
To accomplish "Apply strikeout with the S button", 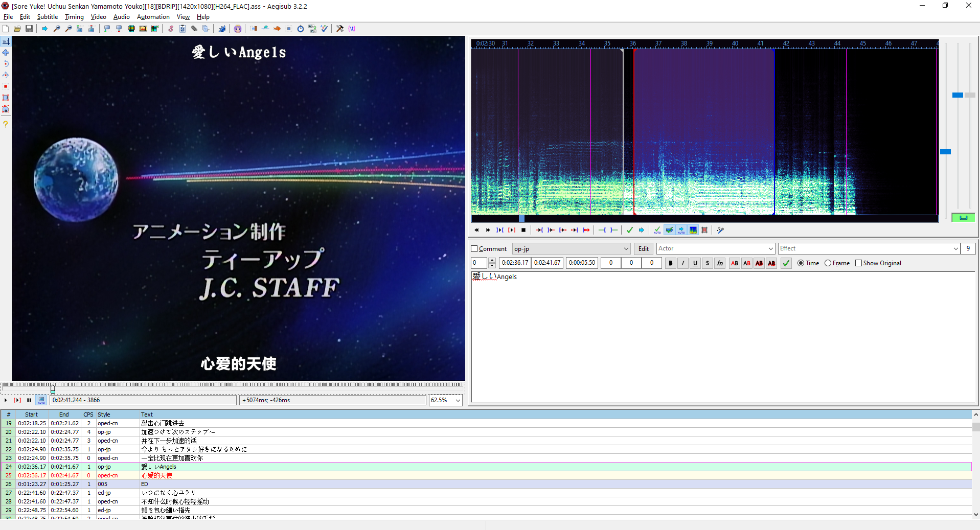I will (708, 263).
